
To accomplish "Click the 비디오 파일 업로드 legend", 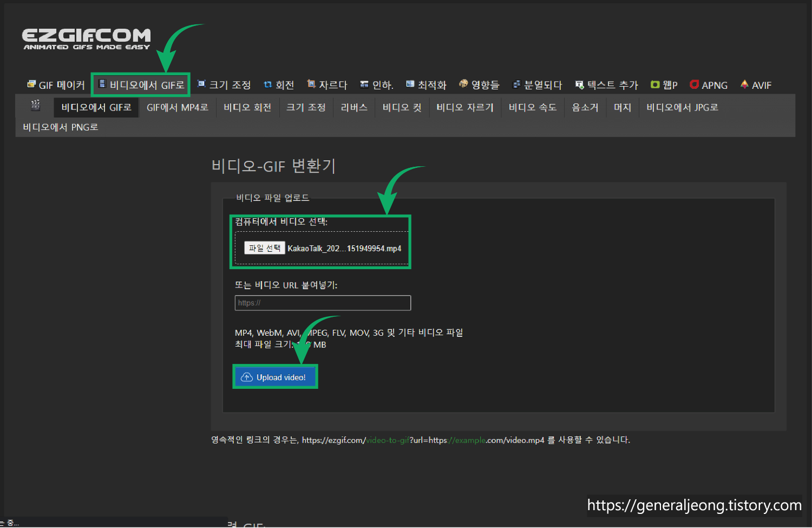I will pyautogui.click(x=273, y=198).
